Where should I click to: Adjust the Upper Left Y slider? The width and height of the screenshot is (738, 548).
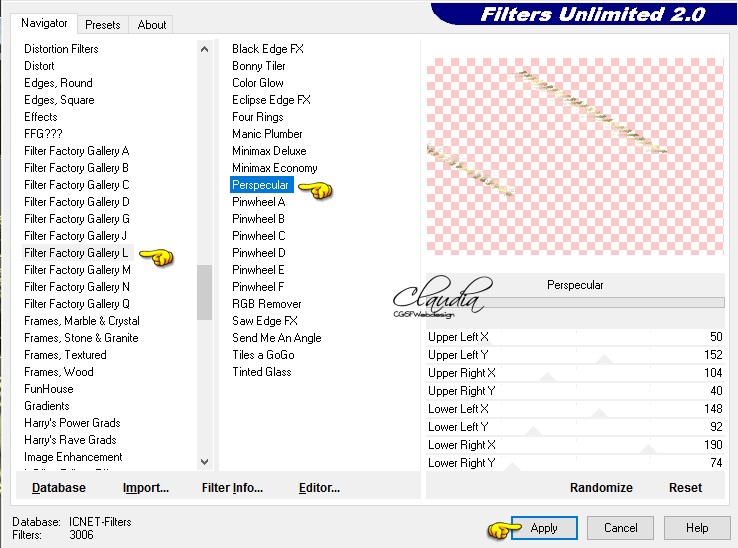pyautogui.click(x=575, y=355)
